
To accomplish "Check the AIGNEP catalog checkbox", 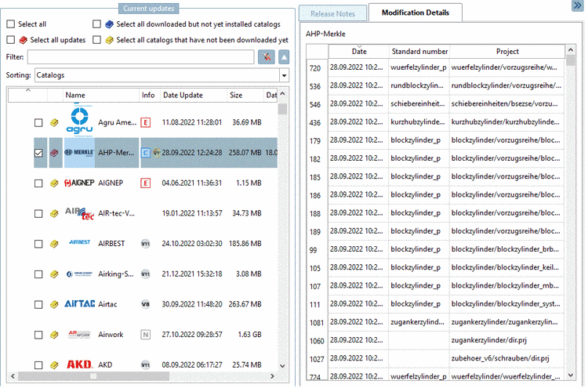I will pyautogui.click(x=38, y=183).
